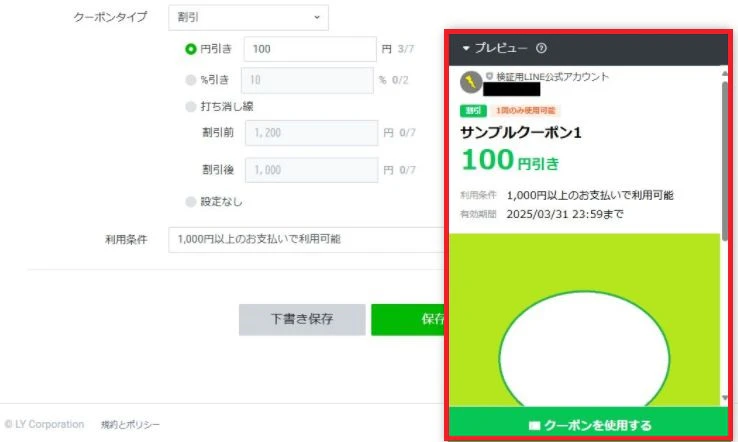Open the 規約とポリシー link in footer
The width and height of the screenshot is (738, 442).
point(130,425)
